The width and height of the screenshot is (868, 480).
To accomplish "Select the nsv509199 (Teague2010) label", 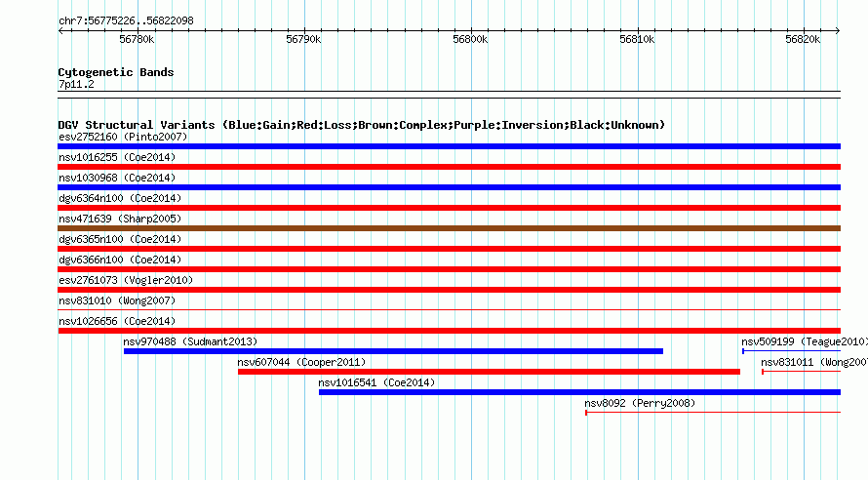I will pos(805,341).
